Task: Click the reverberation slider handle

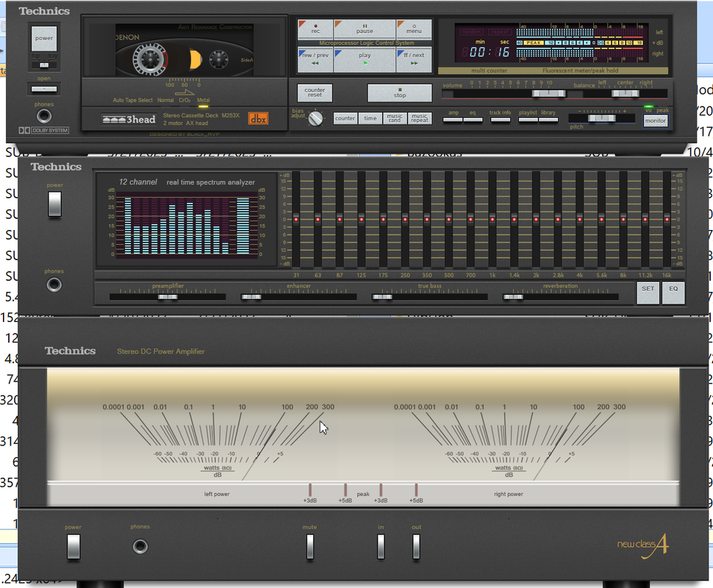Action: point(513,297)
